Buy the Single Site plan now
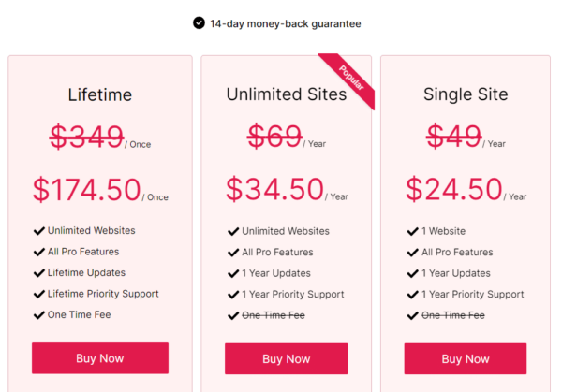Image resolution: width=562 pixels, height=392 pixels. tap(466, 359)
